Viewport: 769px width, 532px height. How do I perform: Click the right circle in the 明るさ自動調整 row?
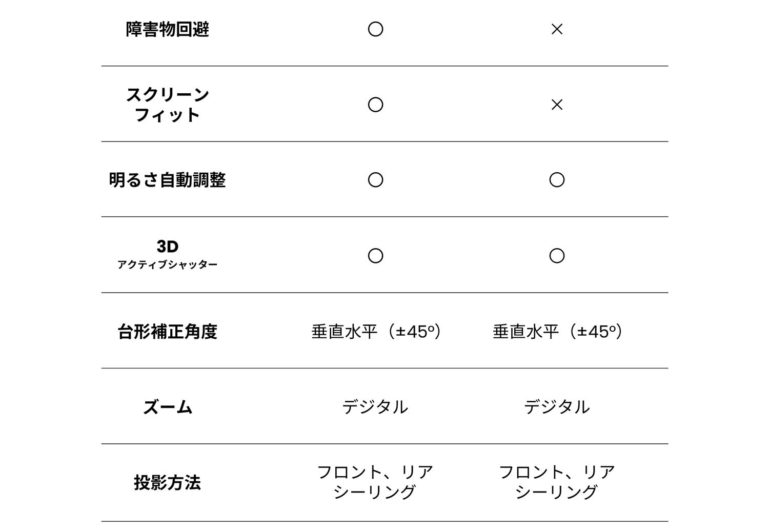point(557,180)
